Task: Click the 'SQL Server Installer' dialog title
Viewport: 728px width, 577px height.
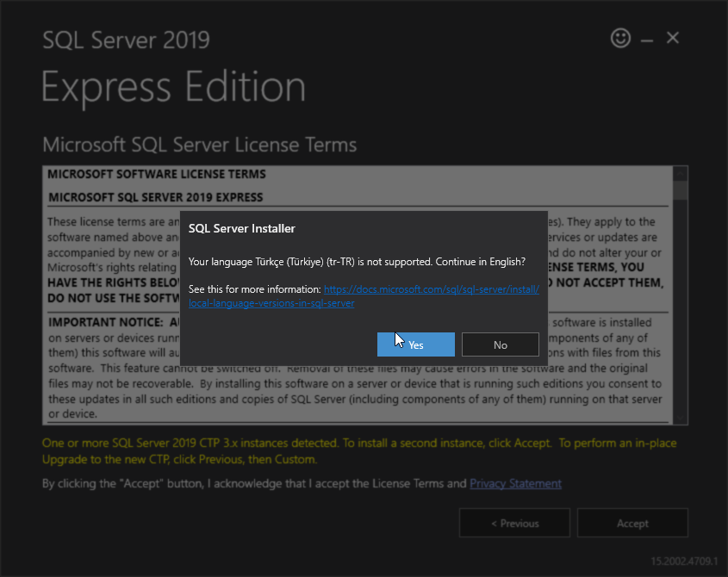Action: tap(242, 228)
